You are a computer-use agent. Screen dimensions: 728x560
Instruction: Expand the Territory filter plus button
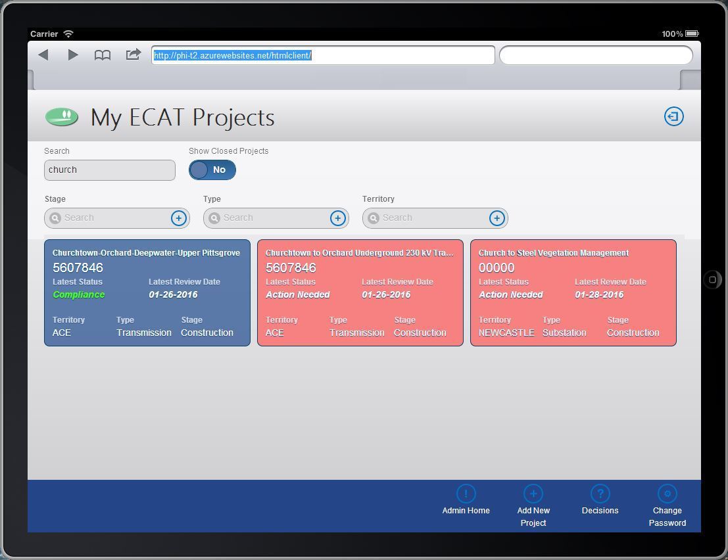point(497,218)
